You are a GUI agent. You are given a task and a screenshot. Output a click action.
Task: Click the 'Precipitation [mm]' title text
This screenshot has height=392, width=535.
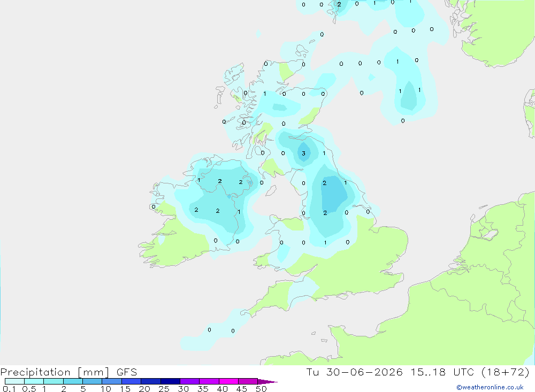coord(55,372)
